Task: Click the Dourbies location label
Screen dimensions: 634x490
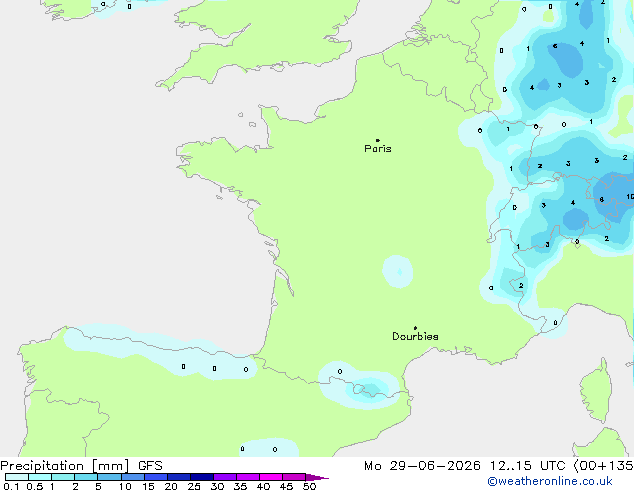Action: click(x=415, y=336)
